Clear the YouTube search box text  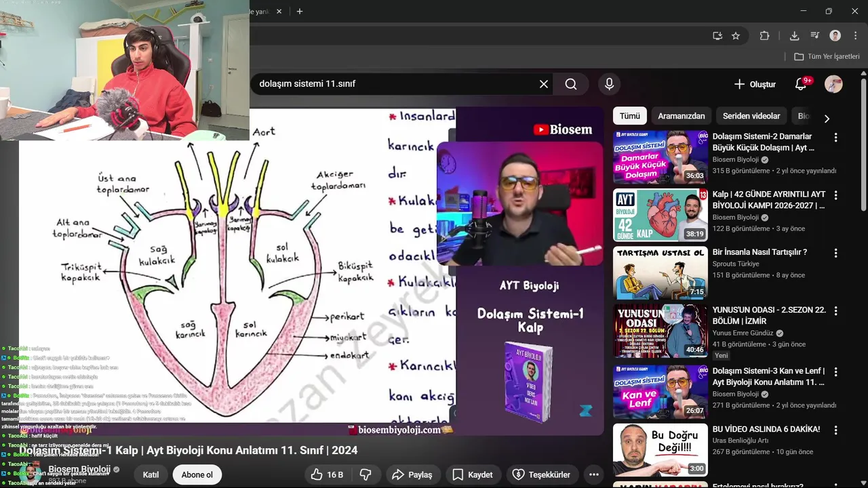tap(543, 84)
